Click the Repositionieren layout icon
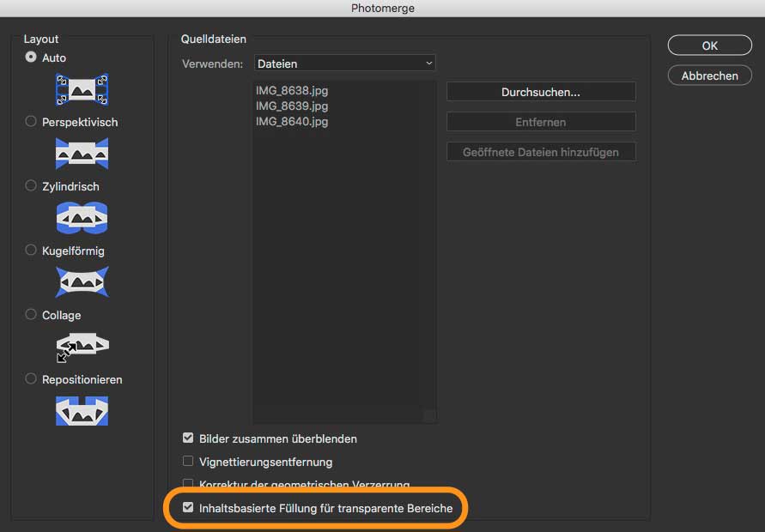 (82, 411)
